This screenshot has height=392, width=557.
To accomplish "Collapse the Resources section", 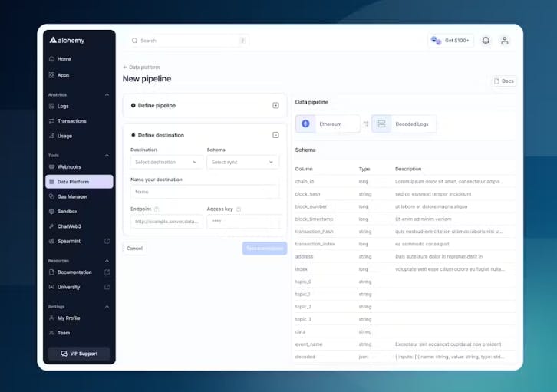I will click(x=107, y=261).
